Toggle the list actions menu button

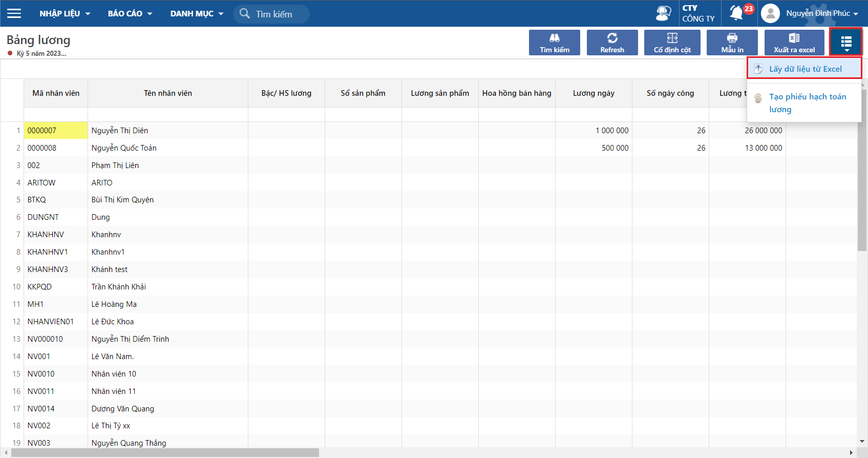pos(846,43)
